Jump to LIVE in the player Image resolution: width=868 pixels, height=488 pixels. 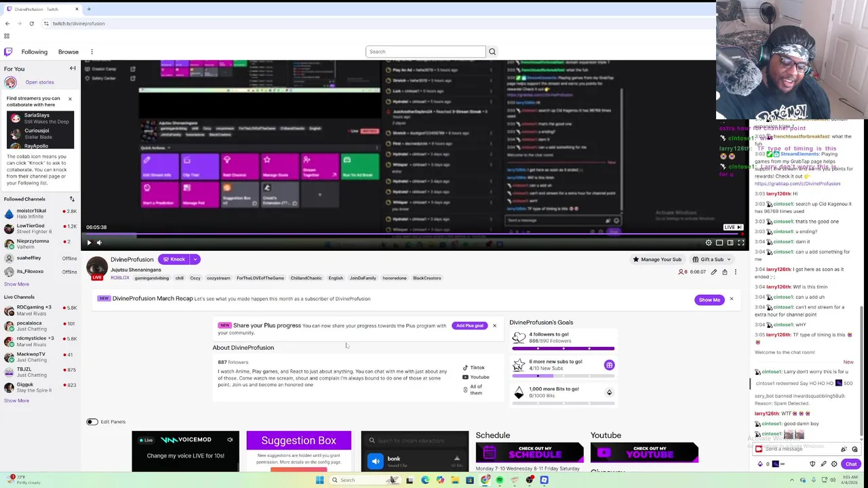pos(733,227)
